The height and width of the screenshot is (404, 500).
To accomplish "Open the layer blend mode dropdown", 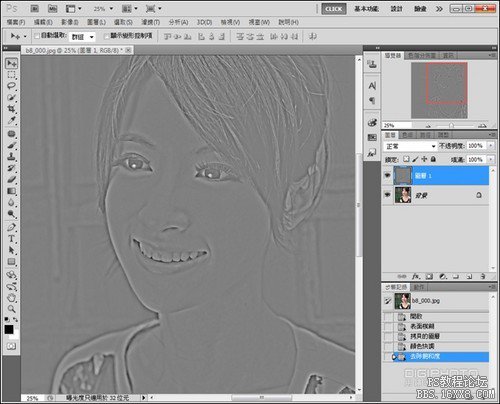I will click(410, 146).
